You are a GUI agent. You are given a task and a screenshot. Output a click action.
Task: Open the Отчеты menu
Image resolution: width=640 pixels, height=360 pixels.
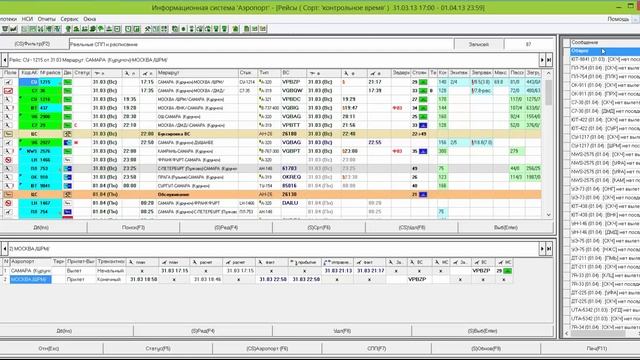point(47,19)
